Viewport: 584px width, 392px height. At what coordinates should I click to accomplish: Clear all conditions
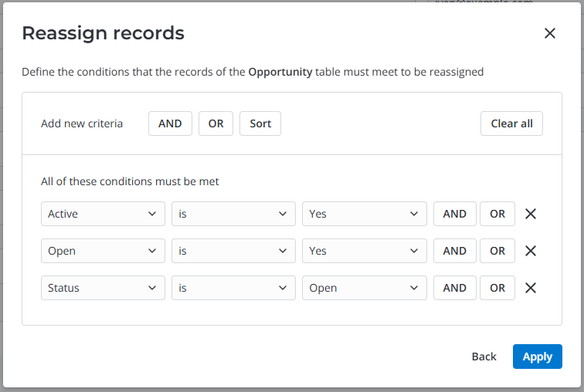pos(511,123)
